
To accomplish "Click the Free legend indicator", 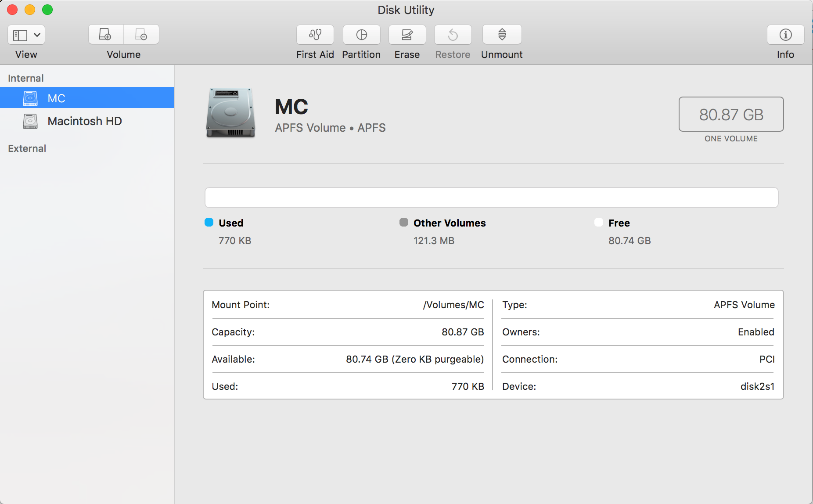I will pos(599,223).
